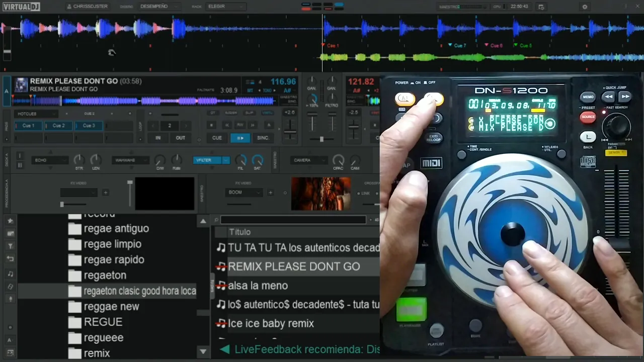Open the CHRISSDJSTER user profile

[x=87, y=7]
